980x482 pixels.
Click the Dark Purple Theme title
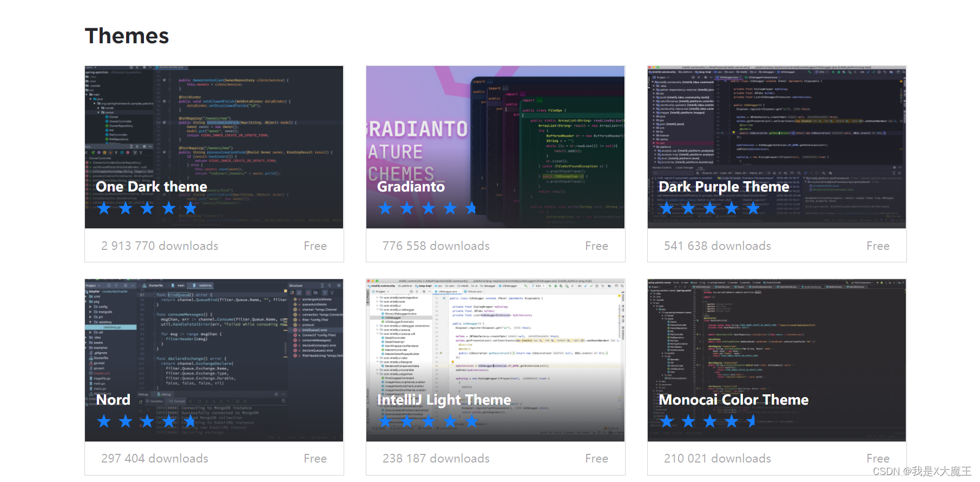pyautogui.click(x=724, y=187)
